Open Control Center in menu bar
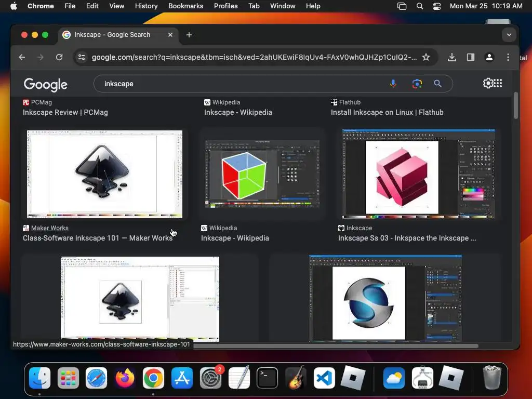The width and height of the screenshot is (532, 399). point(436,6)
